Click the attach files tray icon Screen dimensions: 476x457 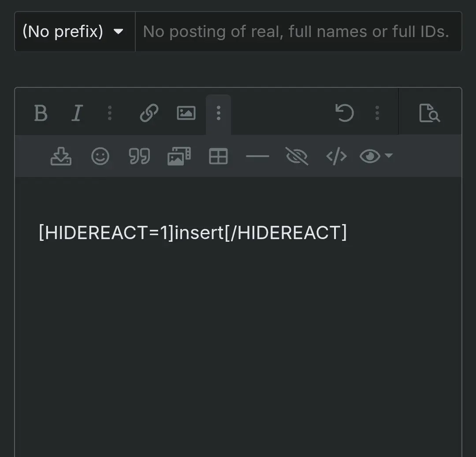tap(61, 156)
